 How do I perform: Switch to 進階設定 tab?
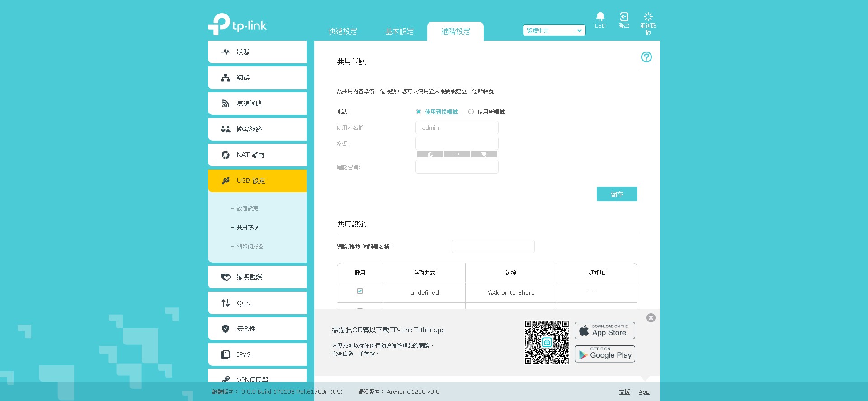(x=456, y=32)
